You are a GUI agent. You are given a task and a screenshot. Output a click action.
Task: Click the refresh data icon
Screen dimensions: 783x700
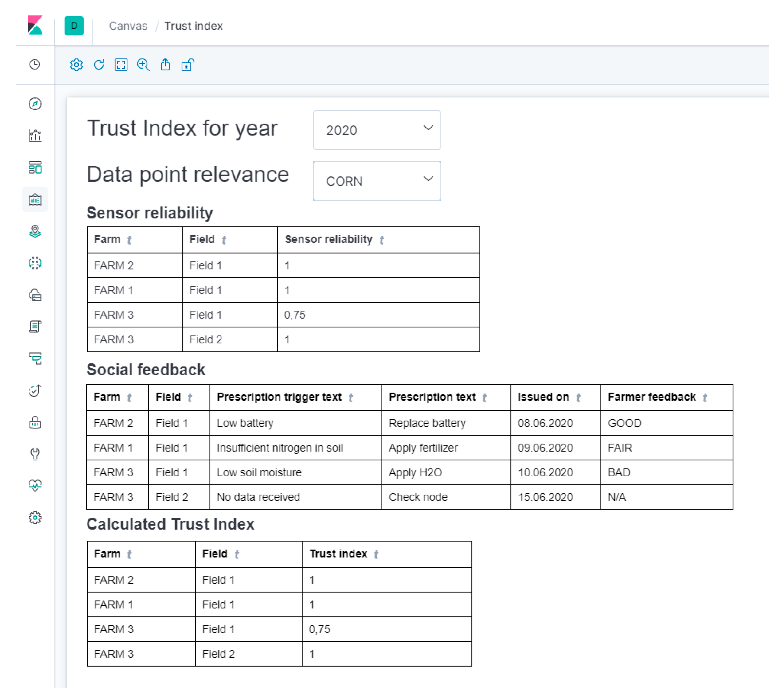point(99,65)
